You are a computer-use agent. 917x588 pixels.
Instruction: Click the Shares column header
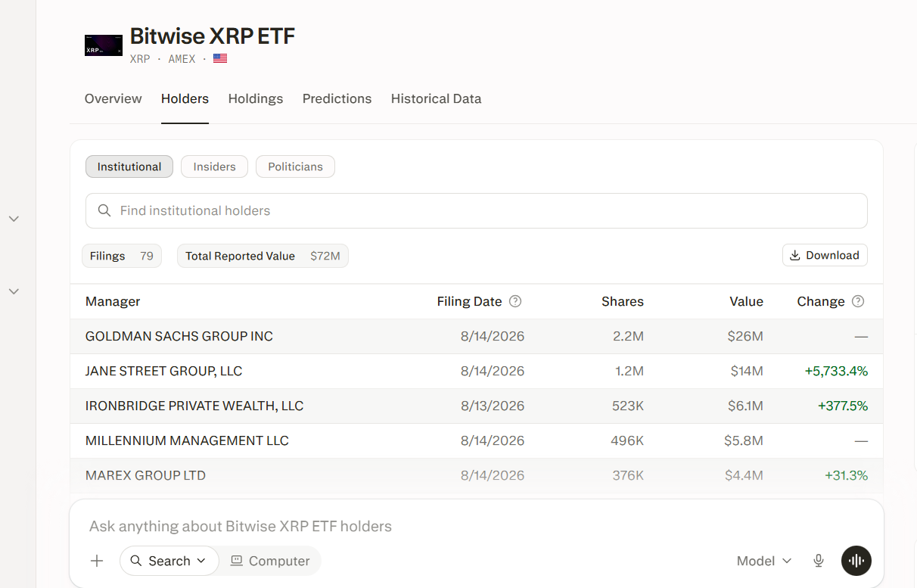point(623,301)
